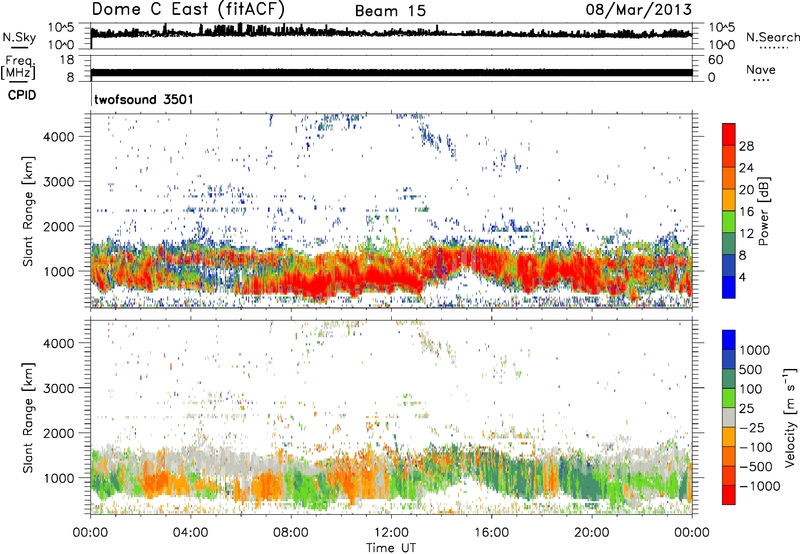Click the 'twofsound 3501' text
The height and width of the screenshot is (554, 800).
click(x=144, y=99)
